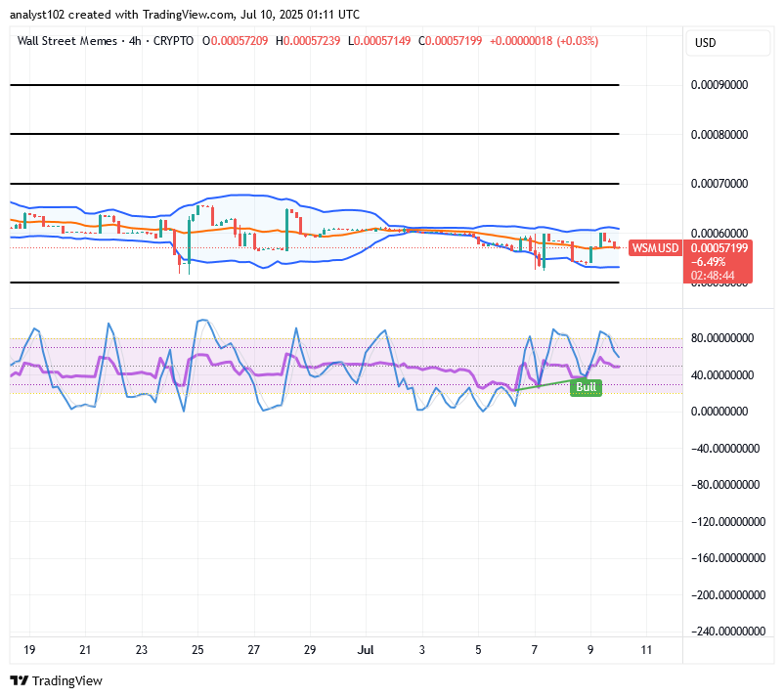The width and height of the screenshot is (784, 698).
Task: Click the horizontal line at 0.00080000
Action: [315, 134]
